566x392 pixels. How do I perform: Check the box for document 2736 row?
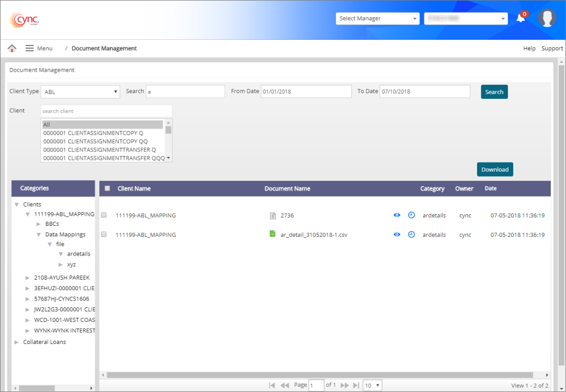coord(104,215)
